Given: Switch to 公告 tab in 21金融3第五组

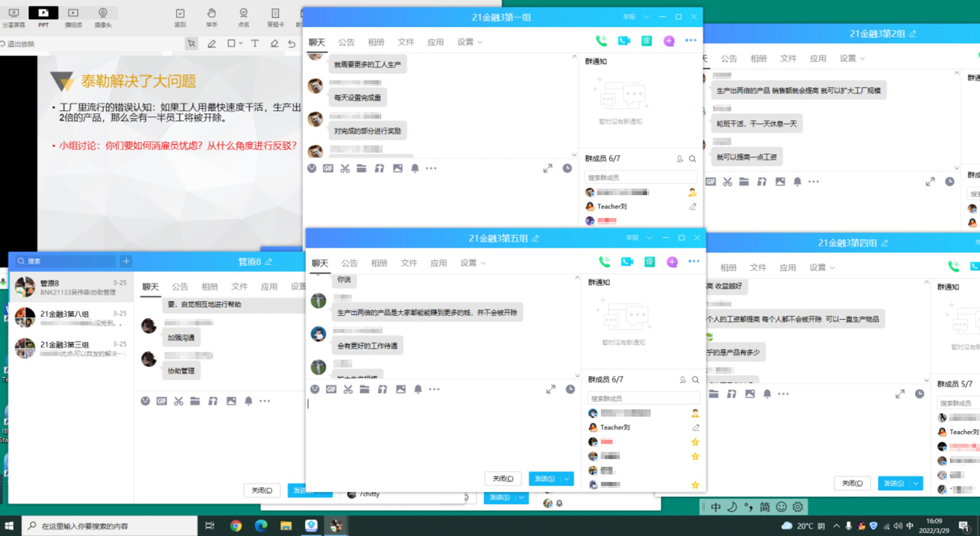Looking at the screenshot, I should pyautogui.click(x=349, y=263).
